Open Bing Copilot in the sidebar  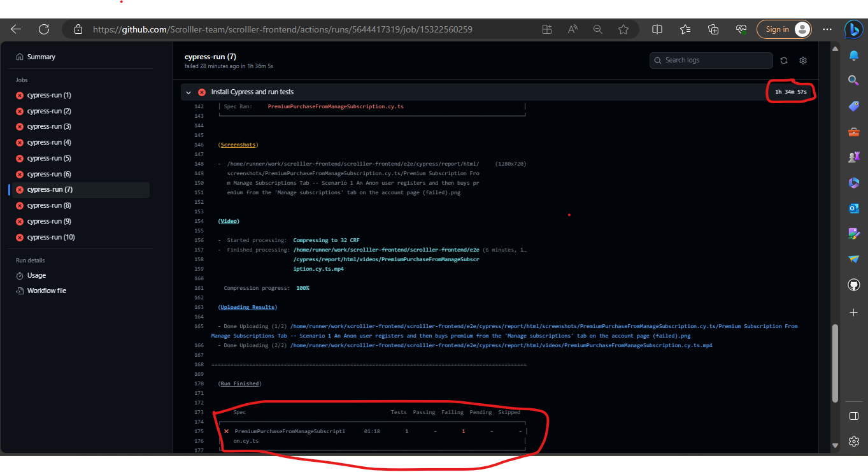853,29
